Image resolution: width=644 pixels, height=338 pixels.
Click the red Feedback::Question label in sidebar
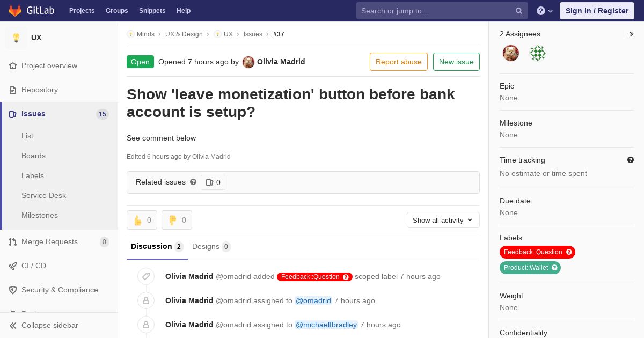(x=537, y=252)
